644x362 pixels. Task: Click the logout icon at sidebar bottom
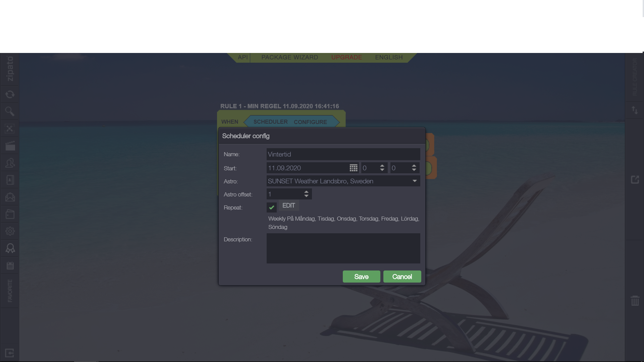(10, 353)
